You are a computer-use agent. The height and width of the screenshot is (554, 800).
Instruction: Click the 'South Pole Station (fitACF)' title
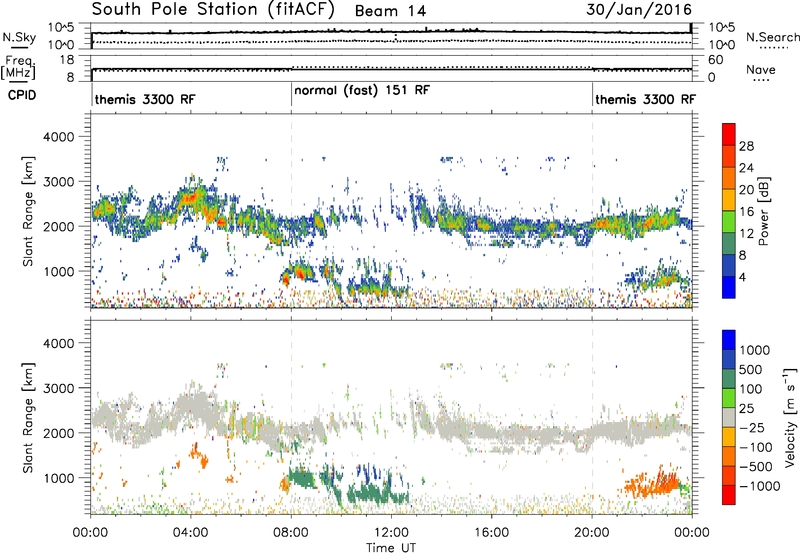(213, 9)
